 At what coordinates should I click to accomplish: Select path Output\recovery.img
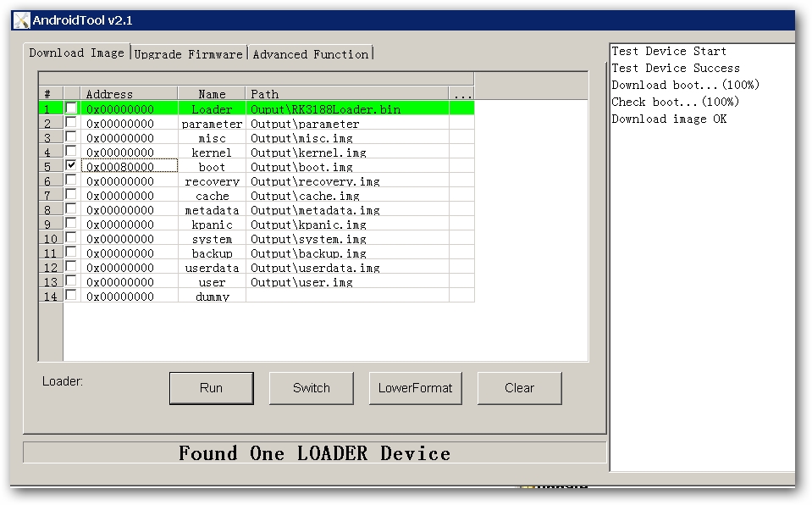[347, 181]
